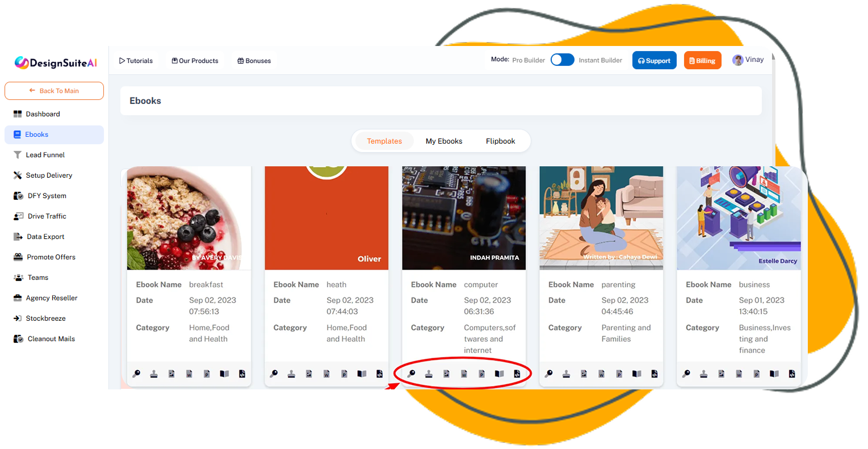Screen dimensions: 868x449
Task: Click the P file icon on business card
Action: [x=756, y=374]
